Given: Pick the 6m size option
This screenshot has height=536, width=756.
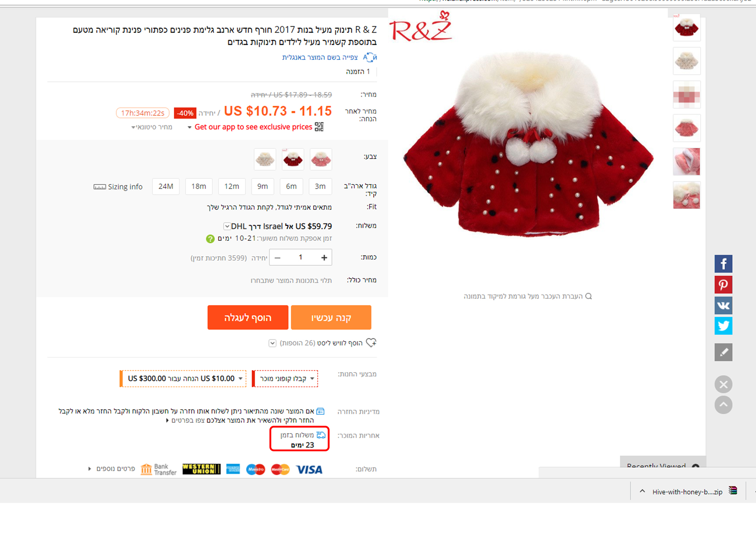Looking at the screenshot, I should click(292, 186).
